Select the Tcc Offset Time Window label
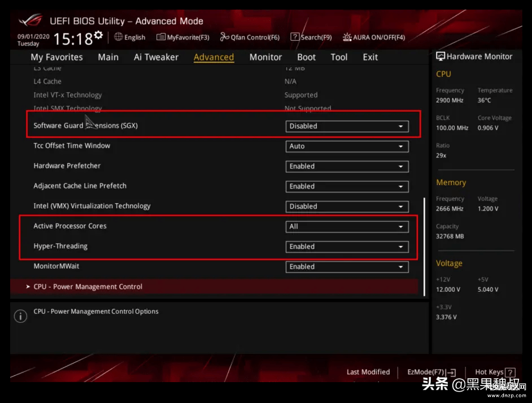Viewport: 532px width, 403px height. click(x=72, y=146)
